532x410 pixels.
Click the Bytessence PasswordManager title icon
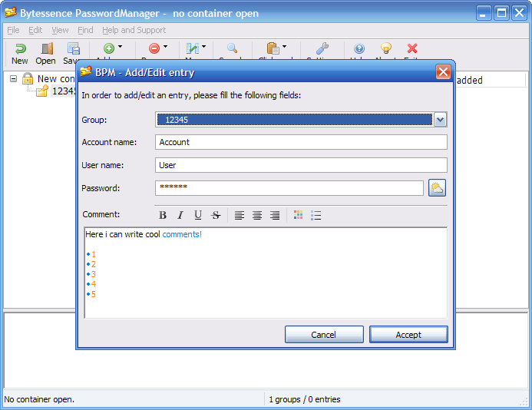11,13
